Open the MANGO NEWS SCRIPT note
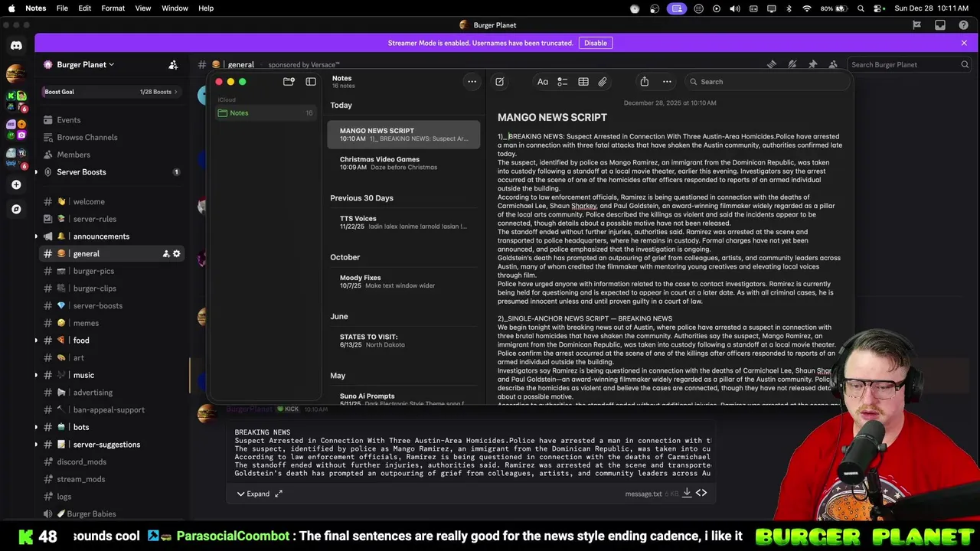The image size is (980, 551). (403, 135)
